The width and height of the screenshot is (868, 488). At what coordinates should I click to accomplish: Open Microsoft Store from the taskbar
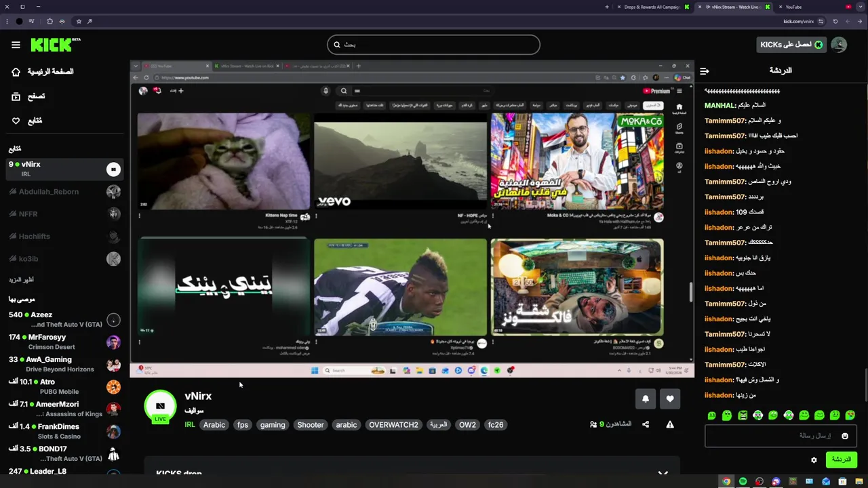(842, 482)
